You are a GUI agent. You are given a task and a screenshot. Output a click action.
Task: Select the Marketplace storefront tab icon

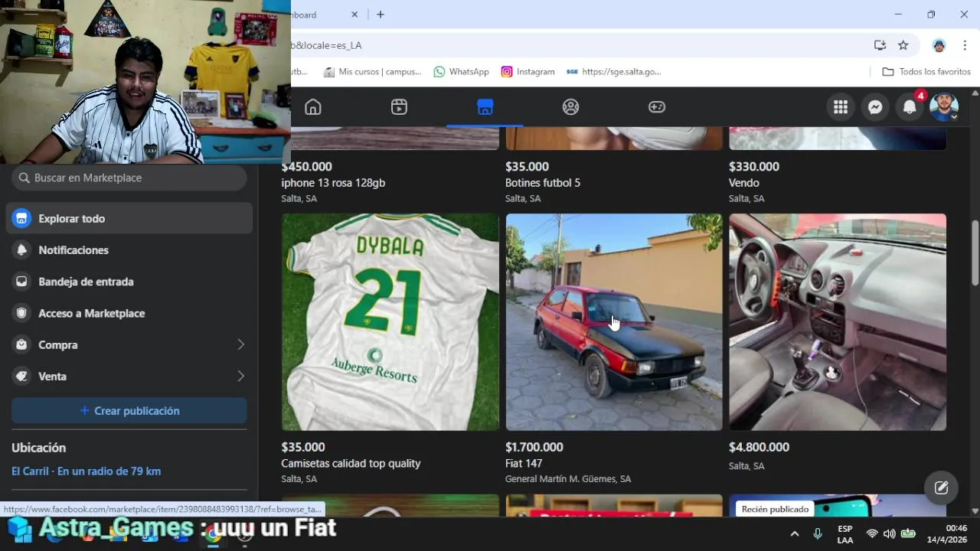coord(485,107)
